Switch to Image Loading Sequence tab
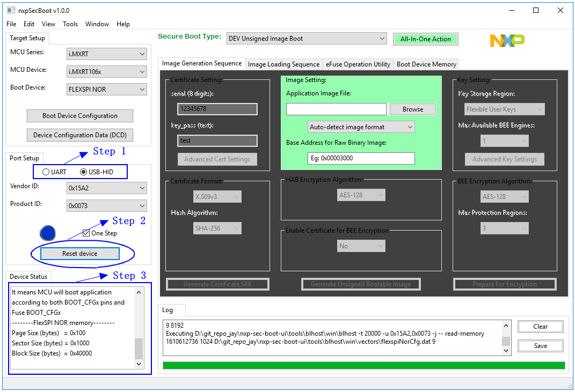Viewport: 575px width, 392px height. [x=283, y=64]
